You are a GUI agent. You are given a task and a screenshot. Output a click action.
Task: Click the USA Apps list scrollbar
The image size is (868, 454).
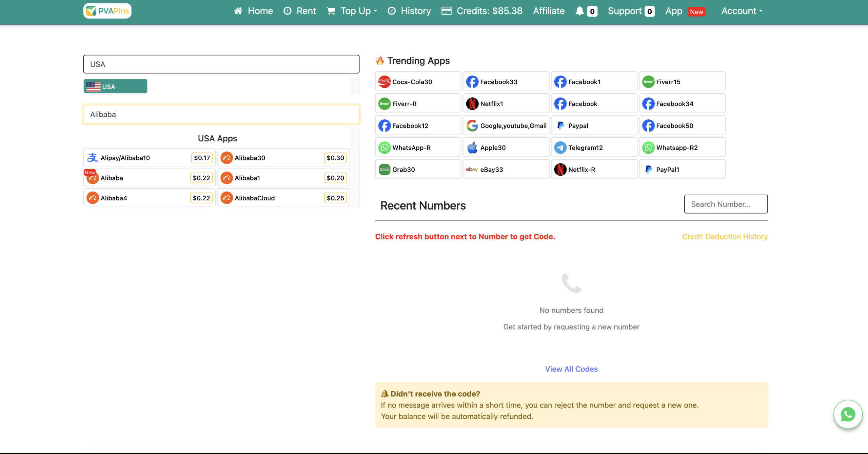click(x=355, y=167)
